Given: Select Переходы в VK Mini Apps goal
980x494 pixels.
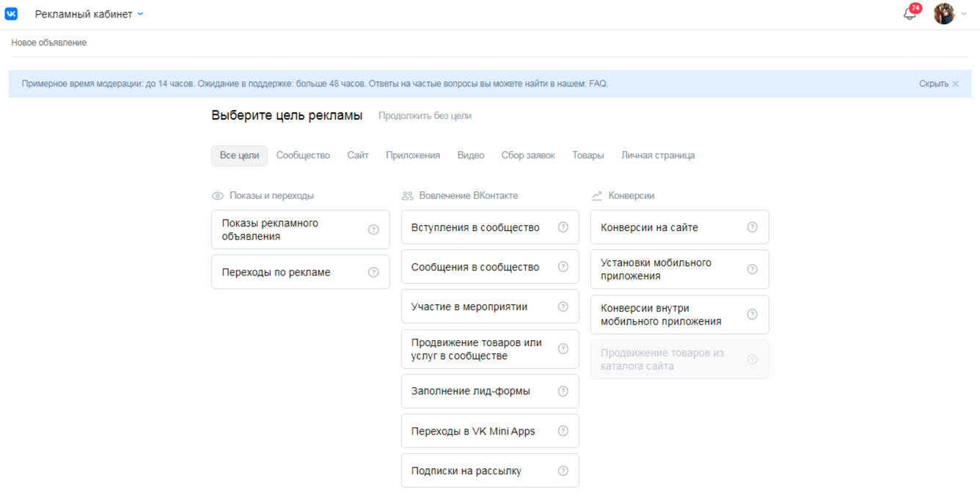Looking at the screenshot, I should coord(473,431).
